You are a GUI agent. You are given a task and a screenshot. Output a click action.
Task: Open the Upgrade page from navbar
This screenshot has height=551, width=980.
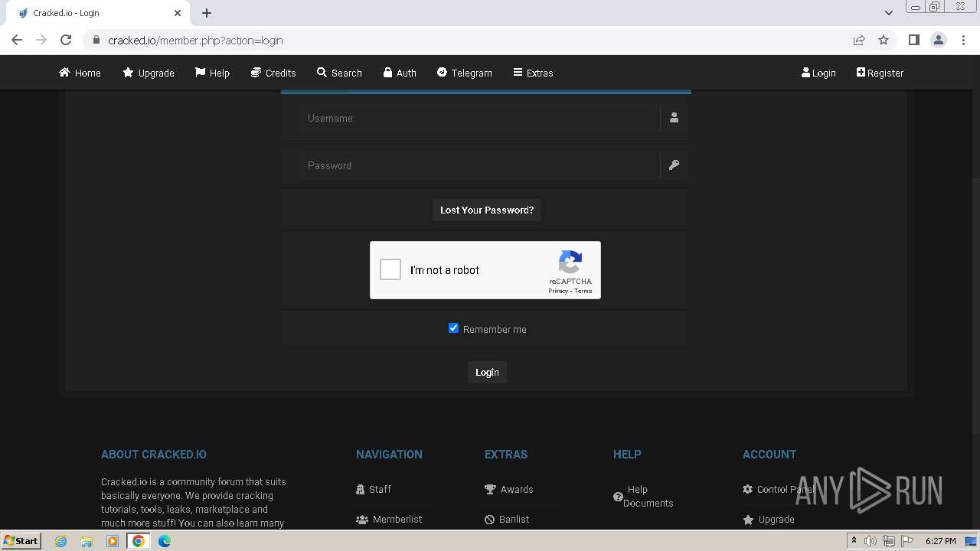click(149, 73)
